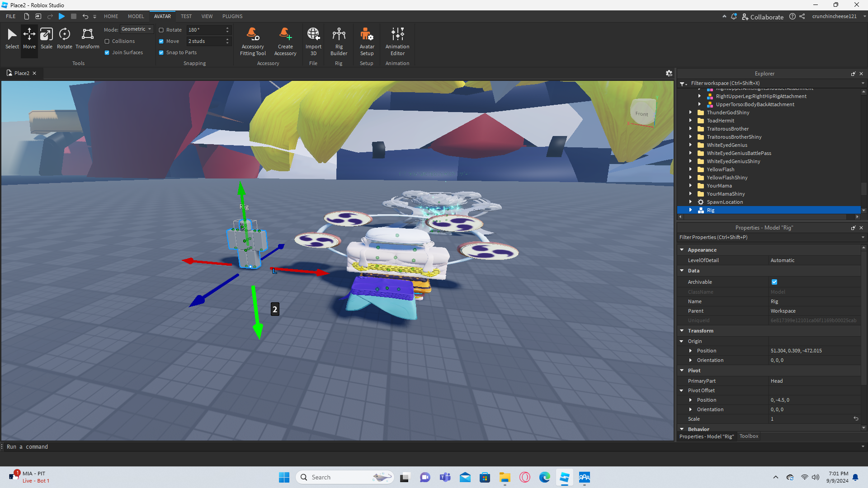
Task: Disable the Join Surfaces checkbox
Action: (107, 52)
